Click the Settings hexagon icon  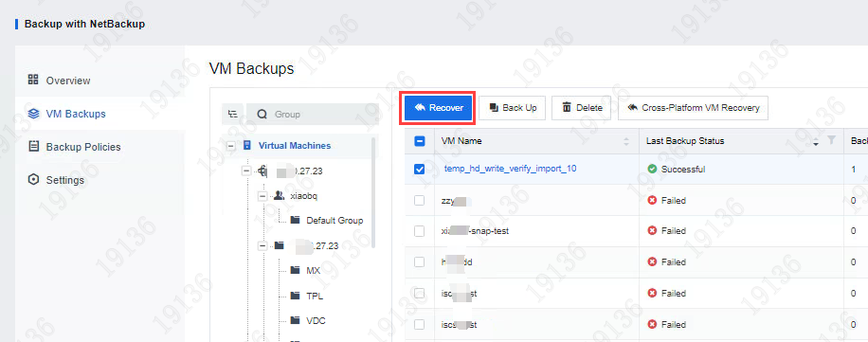point(33,180)
